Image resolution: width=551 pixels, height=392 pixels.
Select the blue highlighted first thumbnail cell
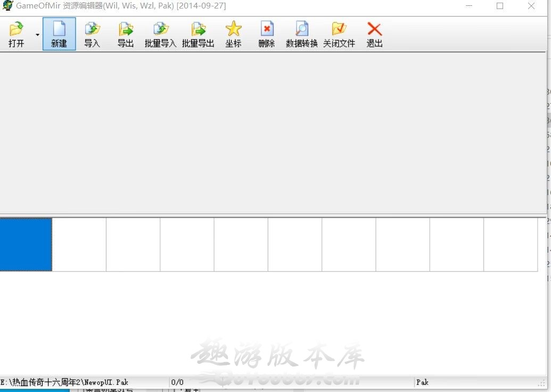(26, 244)
